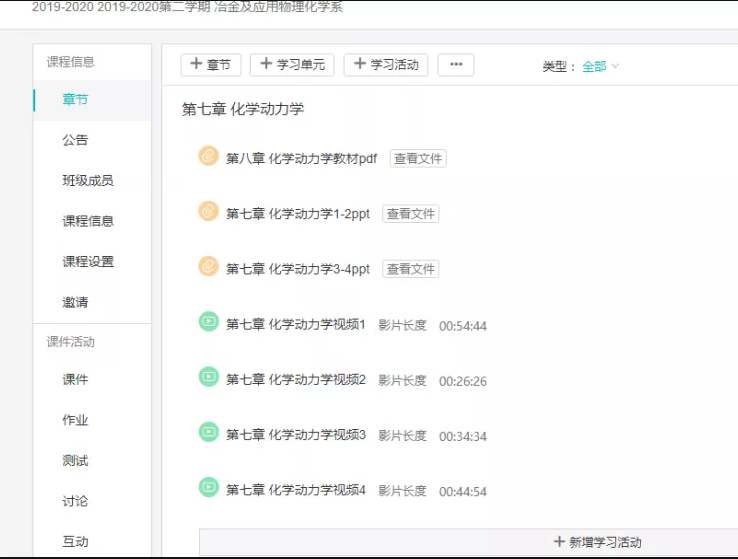View file for 化学动力学1-2ppt
The height and width of the screenshot is (559, 738).
(411, 213)
